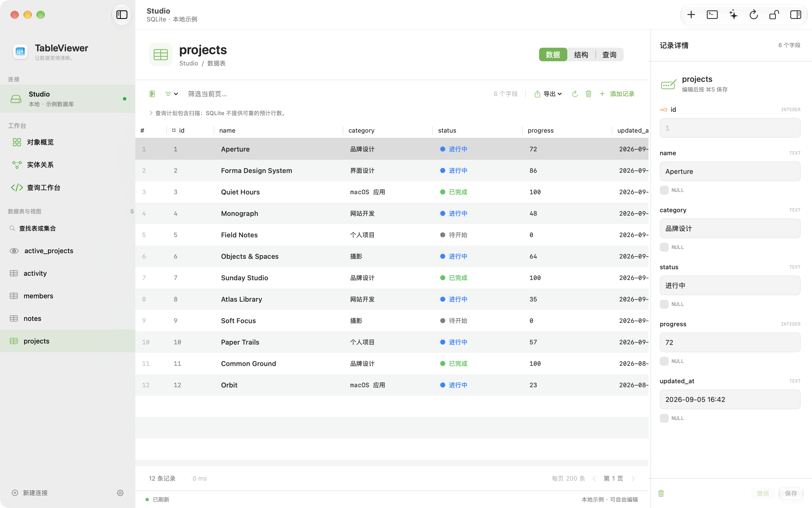Click the top toolbar refresh icon
The height and width of the screenshot is (508, 812).
coord(754,15)
